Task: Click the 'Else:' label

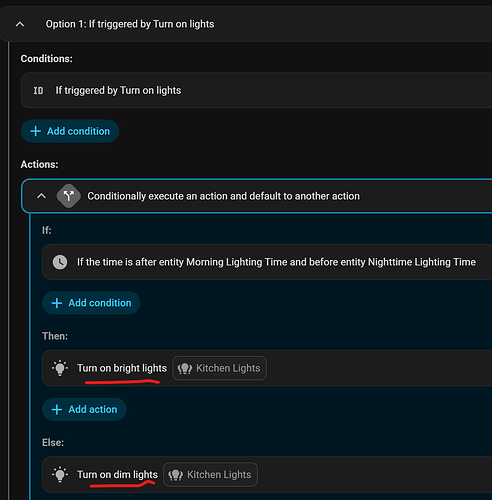Action: click(x=53, y=442)
